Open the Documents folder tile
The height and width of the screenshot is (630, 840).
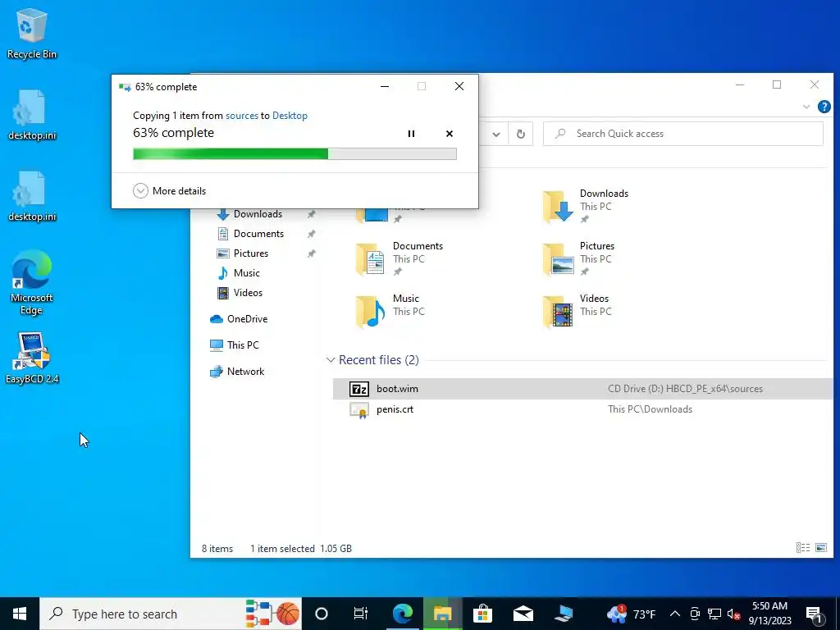click(399, 258)
